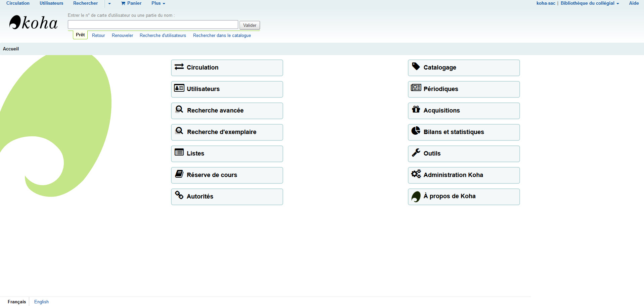Expand the Plus menu

[x=158, y=3]
